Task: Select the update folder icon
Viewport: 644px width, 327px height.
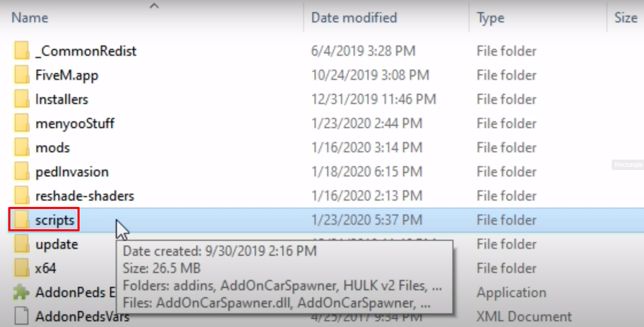Action: tap(21, 244)
